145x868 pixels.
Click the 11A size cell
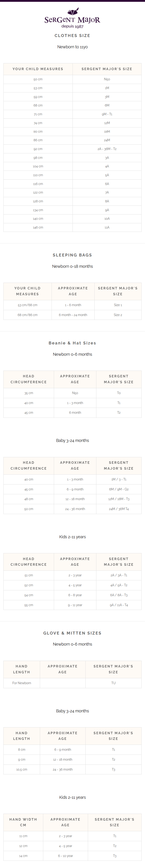[x=107, y=227]
